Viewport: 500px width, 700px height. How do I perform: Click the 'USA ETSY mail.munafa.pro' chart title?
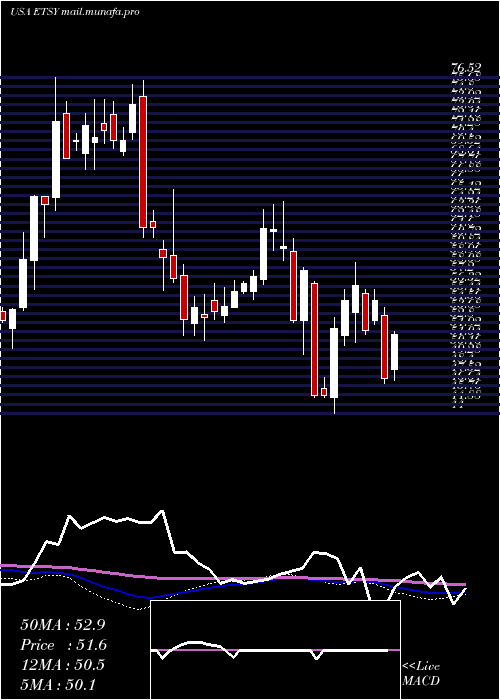pyautogui.click(x=74, y=12)
